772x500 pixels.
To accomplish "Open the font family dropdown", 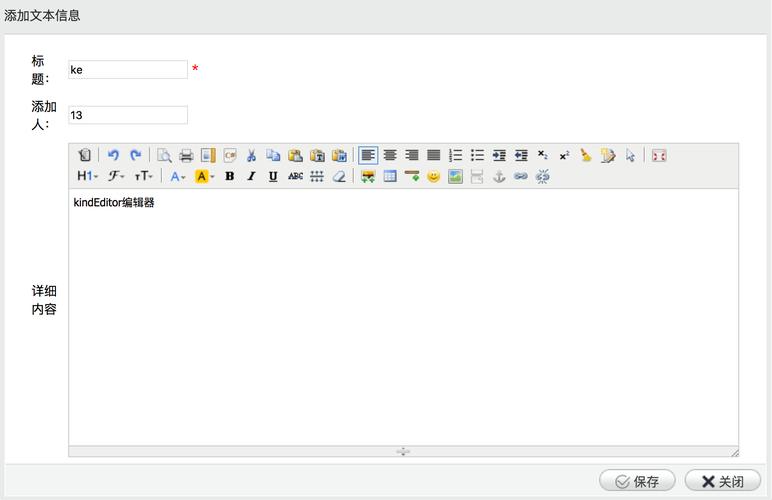I will (x=116, y=177).
